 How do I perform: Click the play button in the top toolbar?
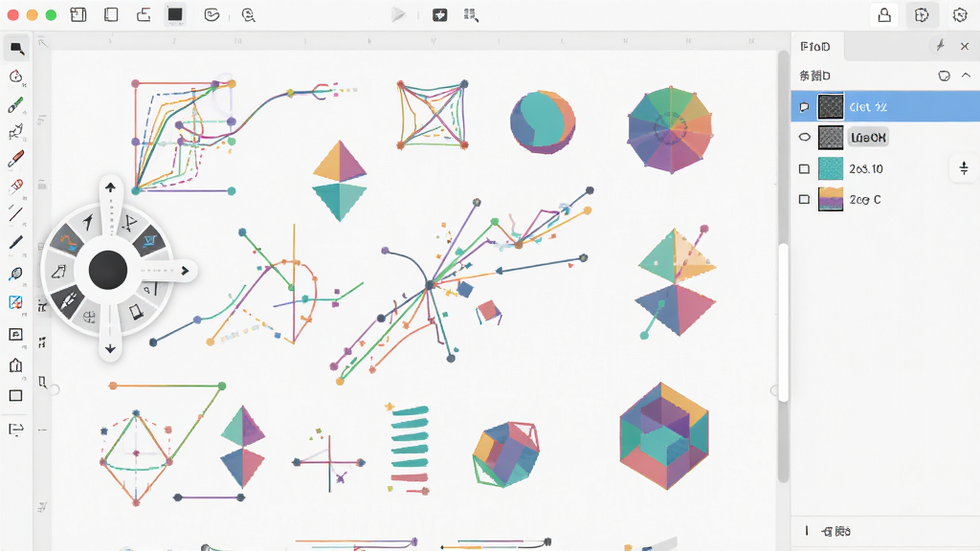pos(398,15)
